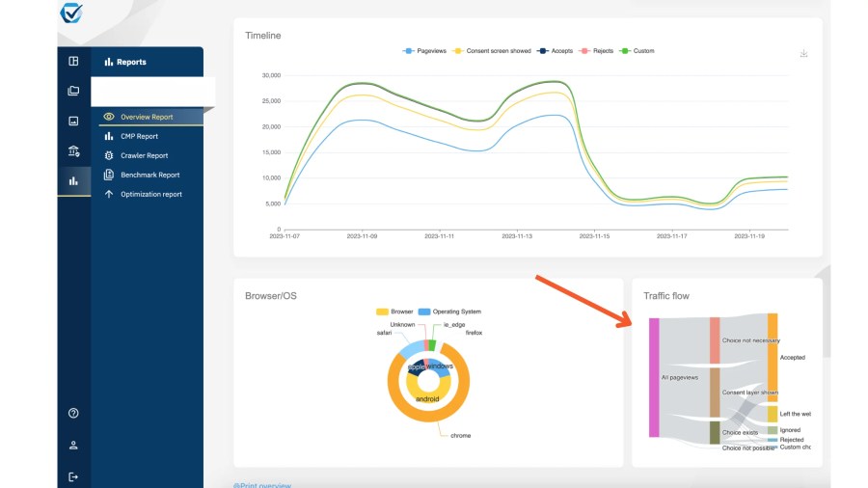Toggle Rejects series in Timeline legend
The width and height of the screenshot is (868, 488).
(596, 51)
